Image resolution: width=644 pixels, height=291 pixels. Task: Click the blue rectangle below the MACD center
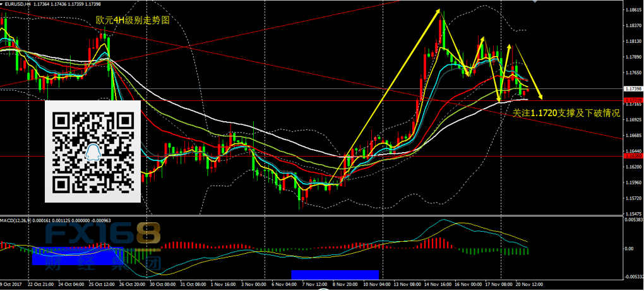click(x=335, y=275)
